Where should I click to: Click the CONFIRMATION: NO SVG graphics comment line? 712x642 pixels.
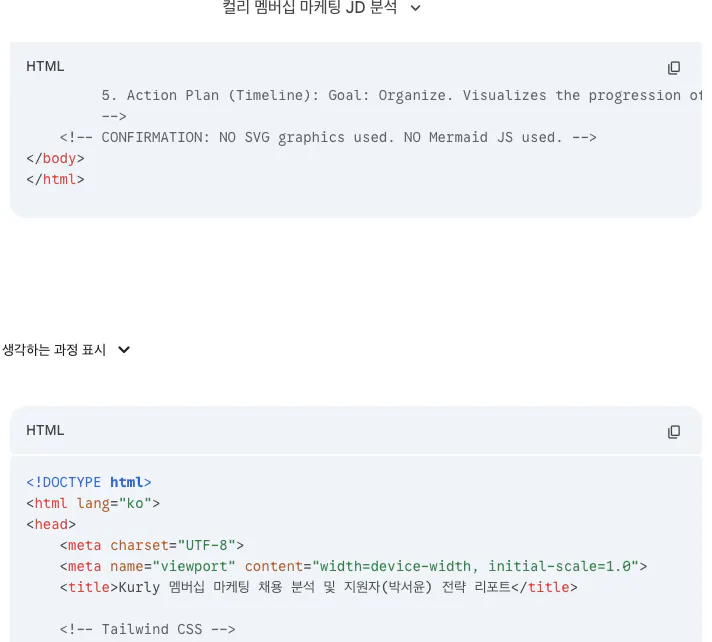(328, 137)
